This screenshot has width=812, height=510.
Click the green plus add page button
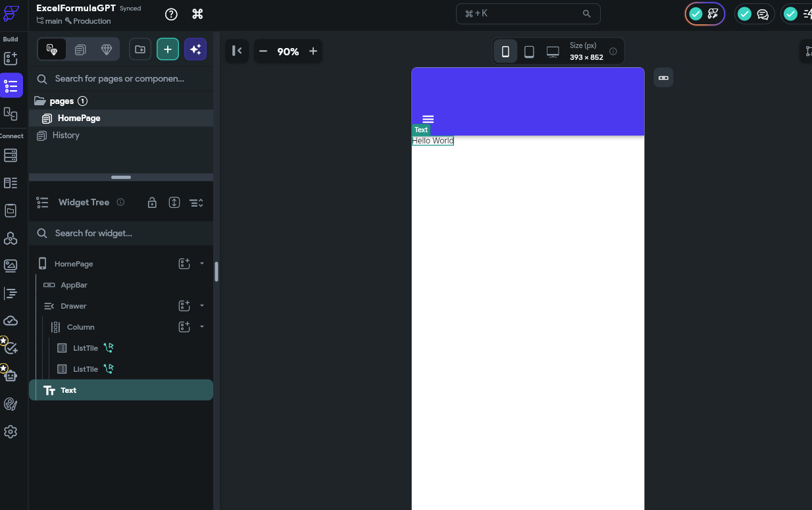pos(168,49)
